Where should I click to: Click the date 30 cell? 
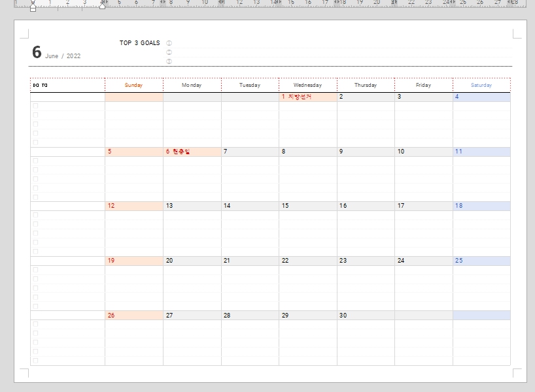tap(366, 316)
